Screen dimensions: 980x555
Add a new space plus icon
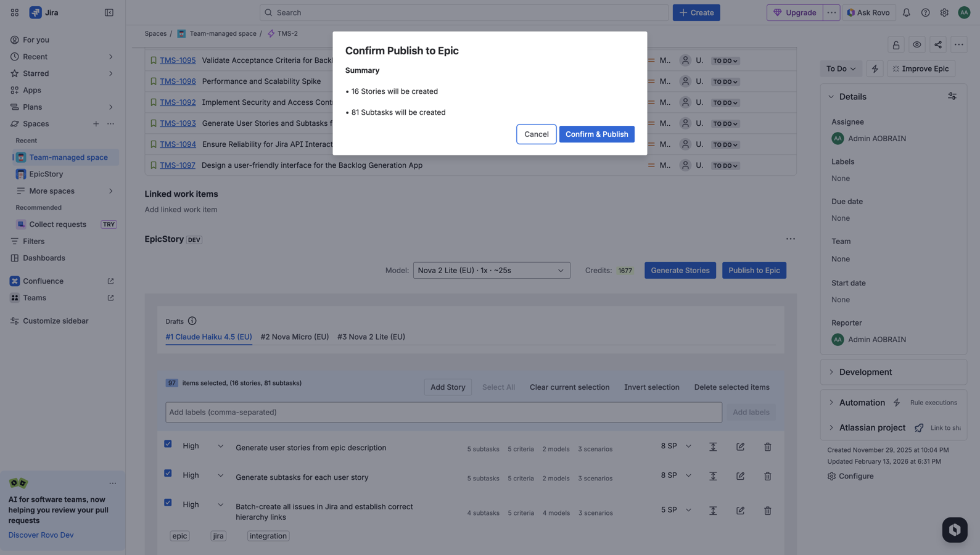pyautogui.click(x=96, y=124)
